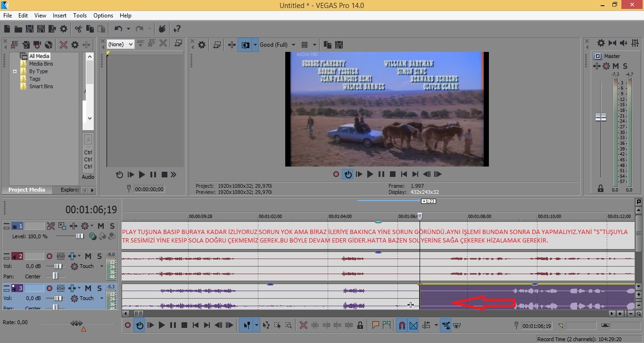
Task: Click the What's This help icon
Action: (x=177, y=29)
